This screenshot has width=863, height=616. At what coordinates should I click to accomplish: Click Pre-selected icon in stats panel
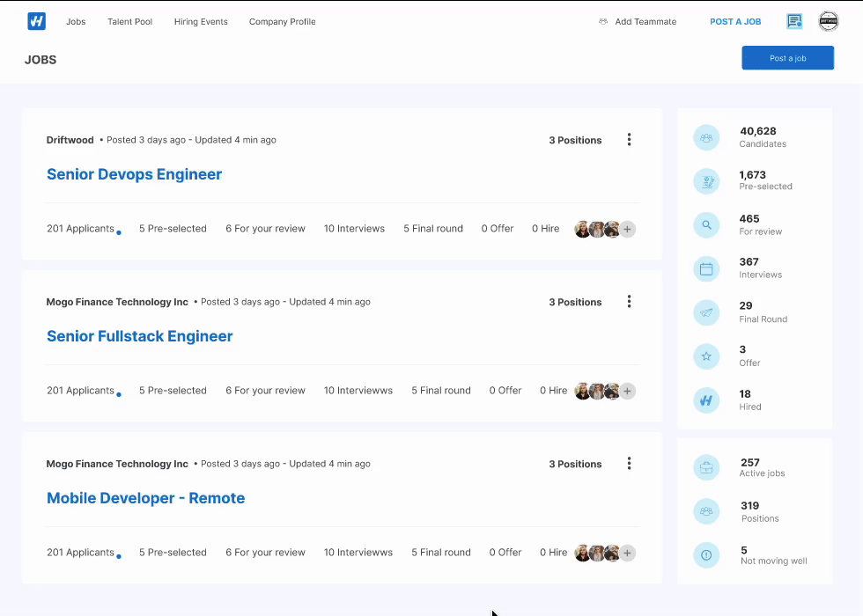(x=706, y=181)
